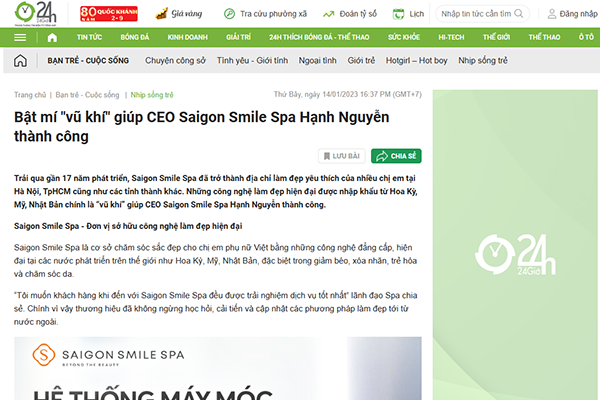600x400 pixels.
Task: Click the Tra cứu phường xã search icon
Action: [x=229, y=14]
